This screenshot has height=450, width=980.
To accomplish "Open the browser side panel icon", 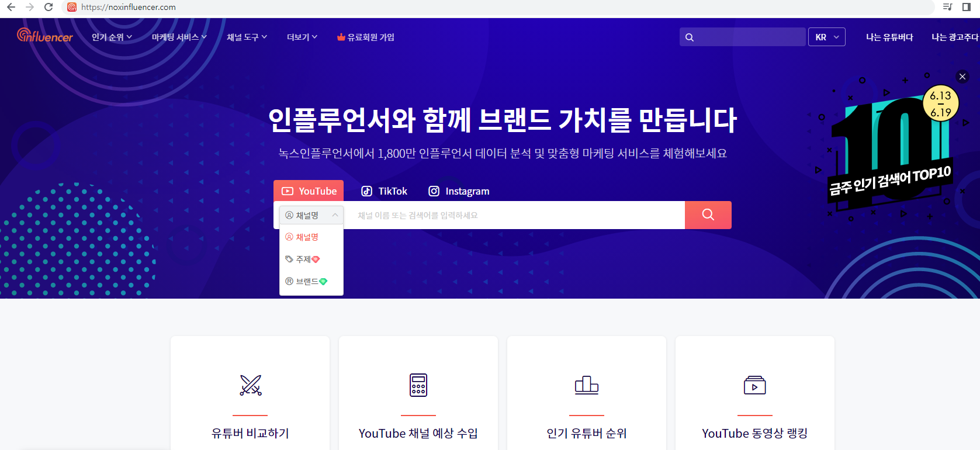I will pos(967,7).
